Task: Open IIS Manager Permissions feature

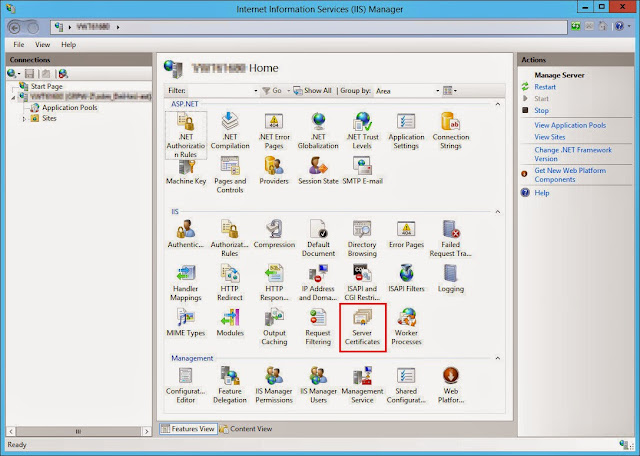Action: coord(274,385)
